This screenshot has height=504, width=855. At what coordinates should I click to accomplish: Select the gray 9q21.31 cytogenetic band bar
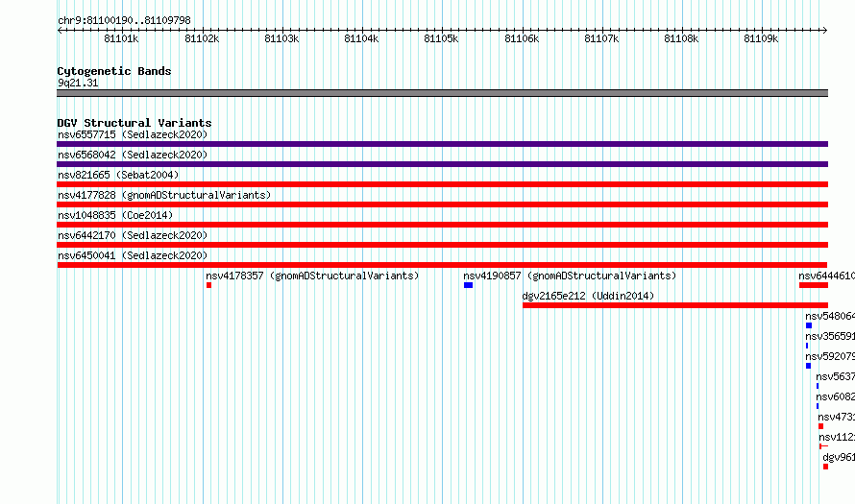[442, 93]
